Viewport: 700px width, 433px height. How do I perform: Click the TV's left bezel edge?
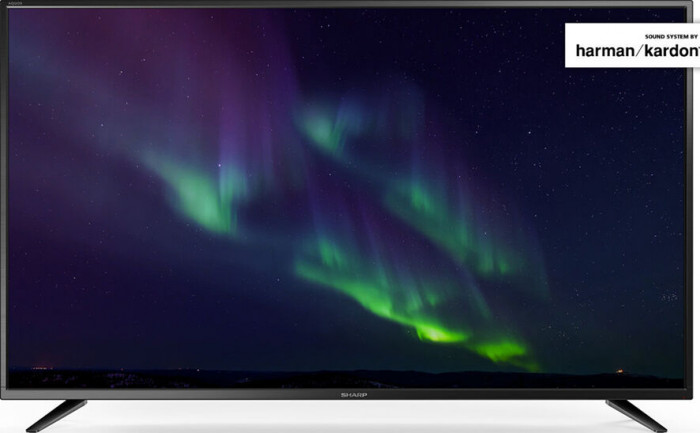4,200
